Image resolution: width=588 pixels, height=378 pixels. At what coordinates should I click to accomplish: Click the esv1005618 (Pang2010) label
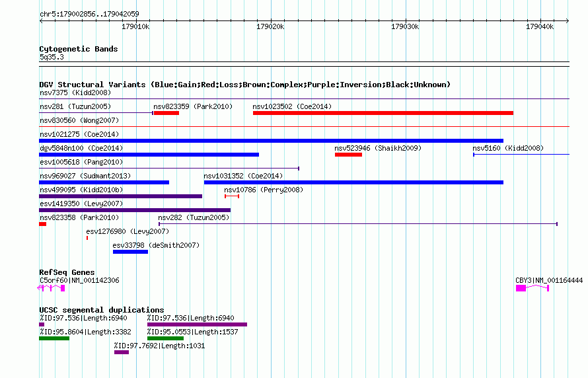point(81,162)
